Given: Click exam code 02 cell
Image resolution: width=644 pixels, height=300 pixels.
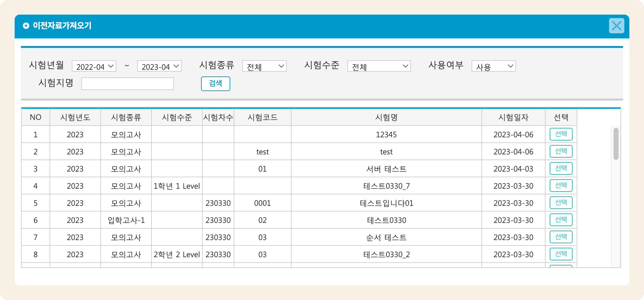Looking at the screenshot, I should (x=263, y=220).
